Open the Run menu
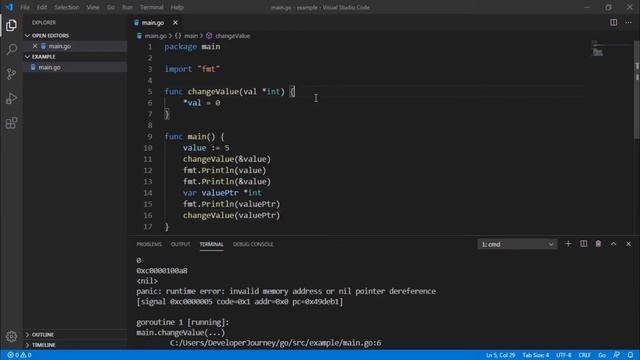The width and height of the screenshot is (640, 360). 127,7
